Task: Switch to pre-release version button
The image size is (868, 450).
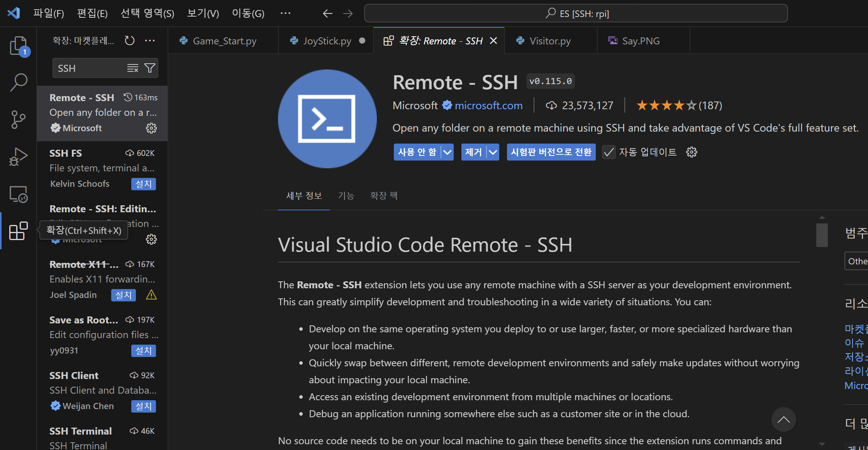Action: click(551, 152)
